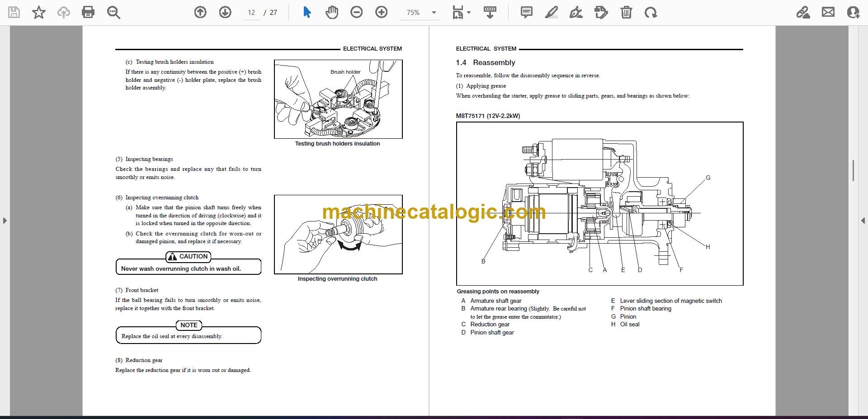This screenshot has height=419, width=868.
Task: Upload file with the cloud icon
Action: coord(63,12)
